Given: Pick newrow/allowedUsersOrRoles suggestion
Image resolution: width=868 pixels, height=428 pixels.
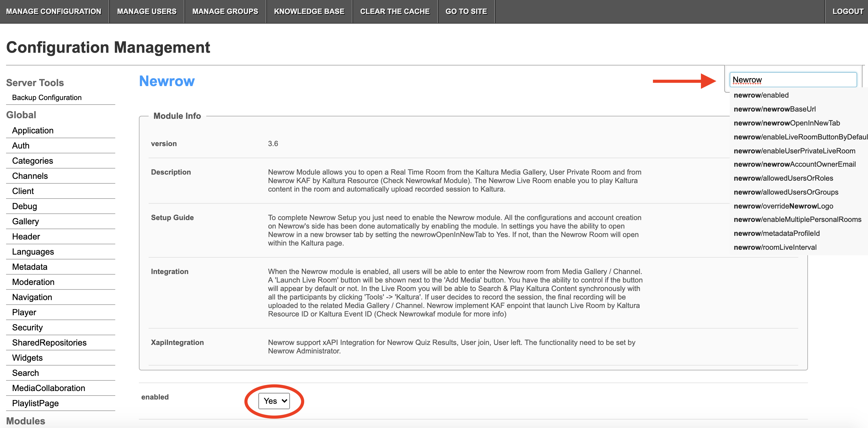Looking at the screenshot, I should click(783, 178).
